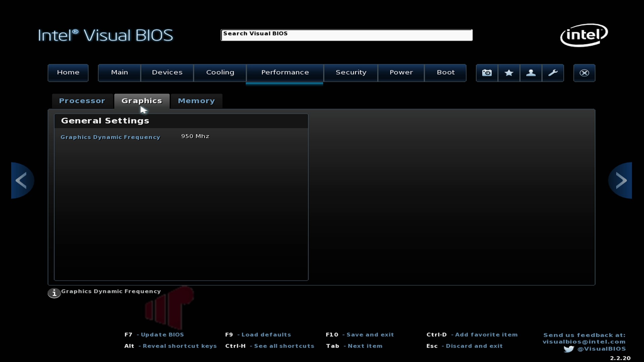Screen dimensions: 644x362
Task: Open the screenshot camera icon
Action: tap(487, 73)
